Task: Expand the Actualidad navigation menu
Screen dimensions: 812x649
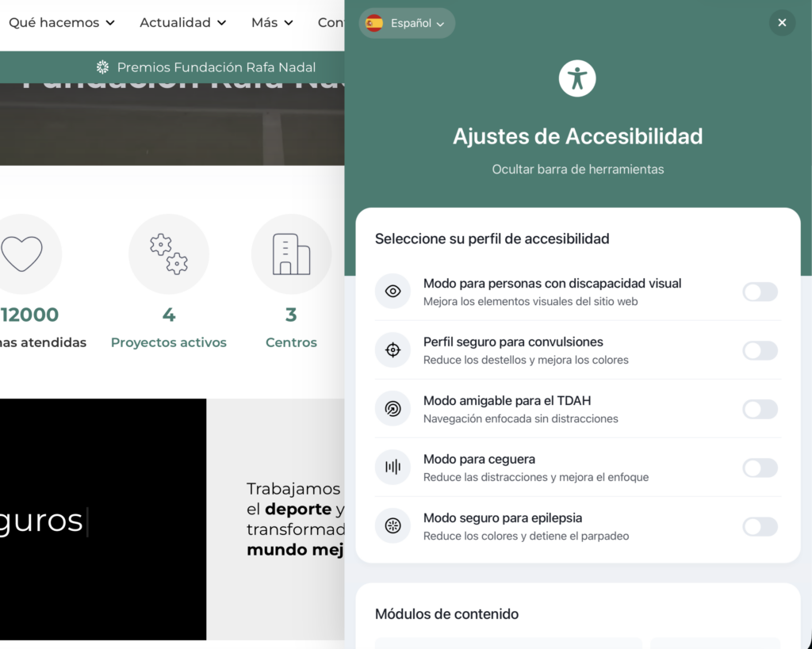Action: click(x=183, y=23)
